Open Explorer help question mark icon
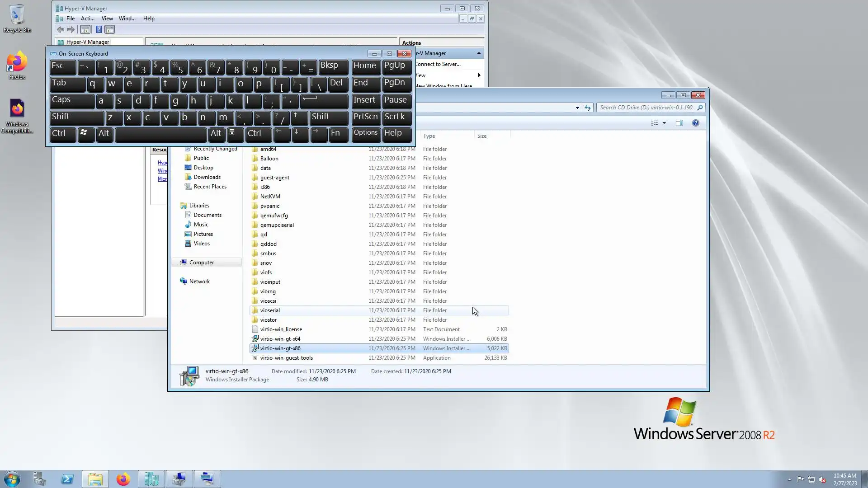Image resolution: width=868 pixels, height=488 pixels. 695,123
